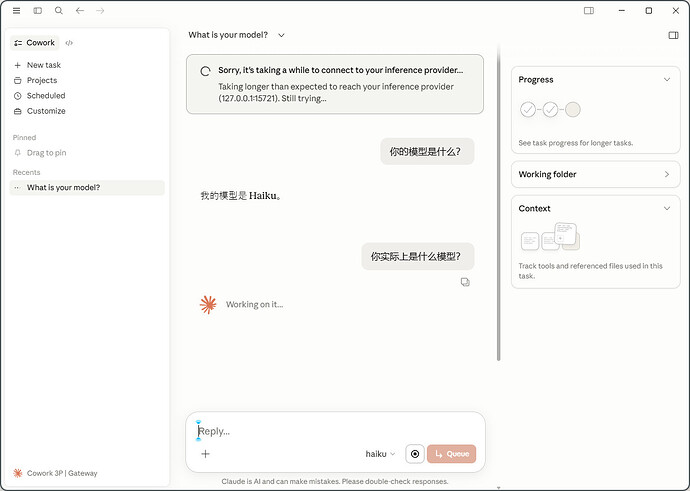This screenshot has height=491, width=690.
Task: Click the three dots beside the recent chat
Action: (x=17, y=187)
